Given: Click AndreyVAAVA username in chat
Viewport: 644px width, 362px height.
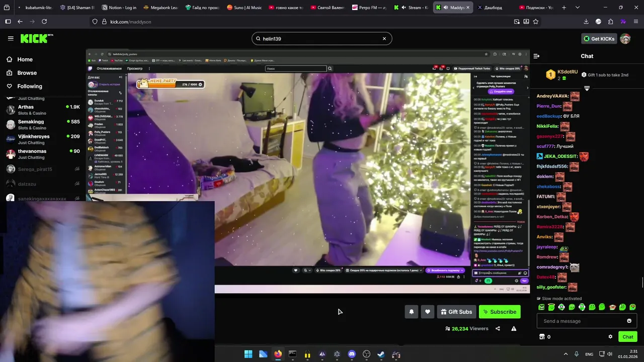Looking at the screenshot, I should click(552, 96).
